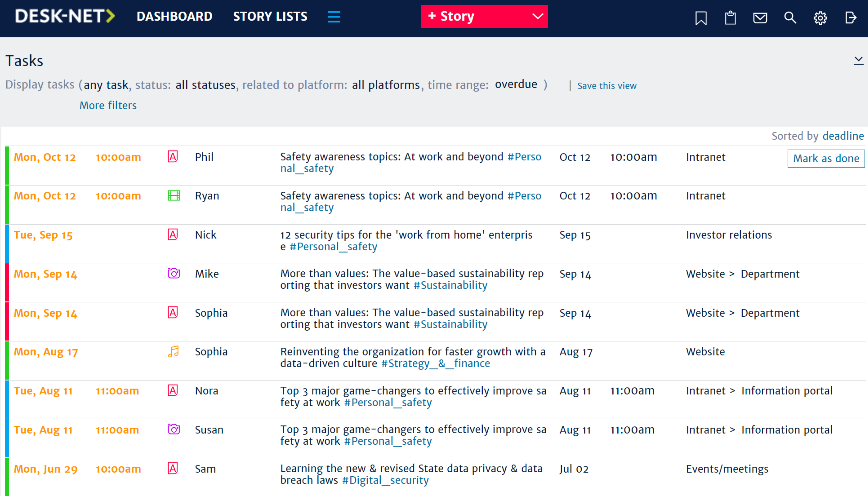Screen dimensions: 868x496
Task: Open the Story Lists menu
Action: tap(270, 16)
